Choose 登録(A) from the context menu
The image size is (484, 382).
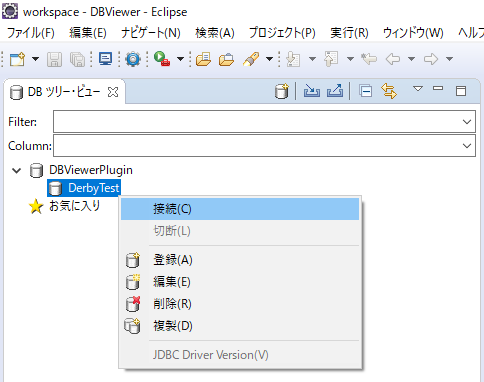click(240, 260)
